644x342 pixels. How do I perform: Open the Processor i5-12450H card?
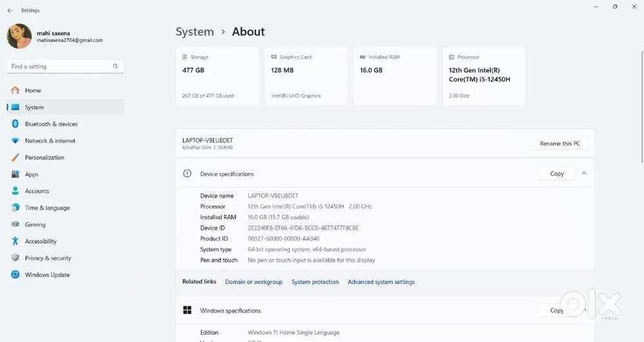484,76
